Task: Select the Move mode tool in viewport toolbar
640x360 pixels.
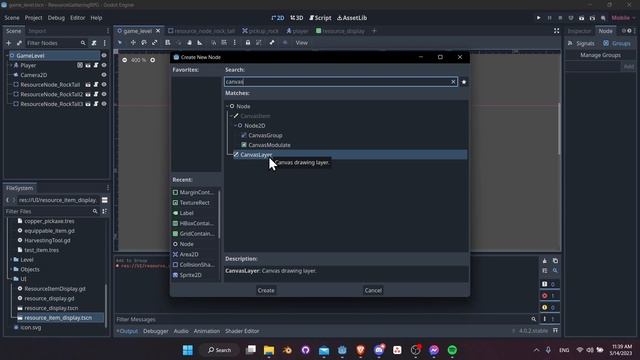Action: [x=133, y=42]
